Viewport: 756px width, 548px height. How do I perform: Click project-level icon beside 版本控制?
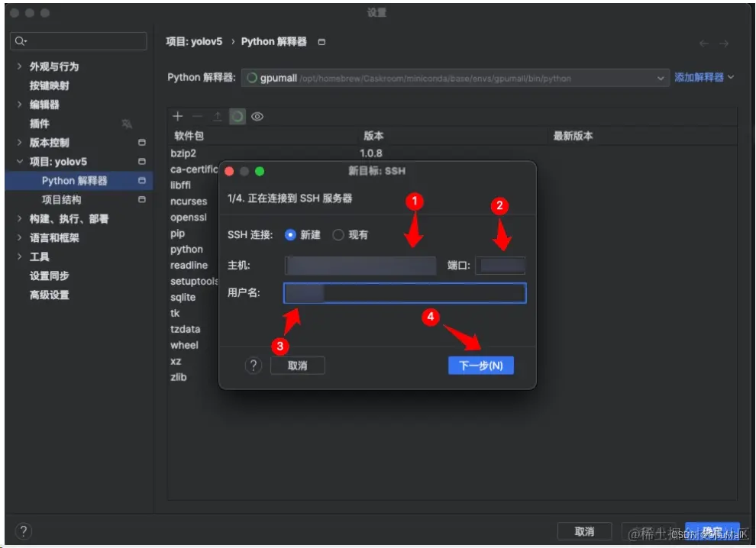click(x=142, y=143)
